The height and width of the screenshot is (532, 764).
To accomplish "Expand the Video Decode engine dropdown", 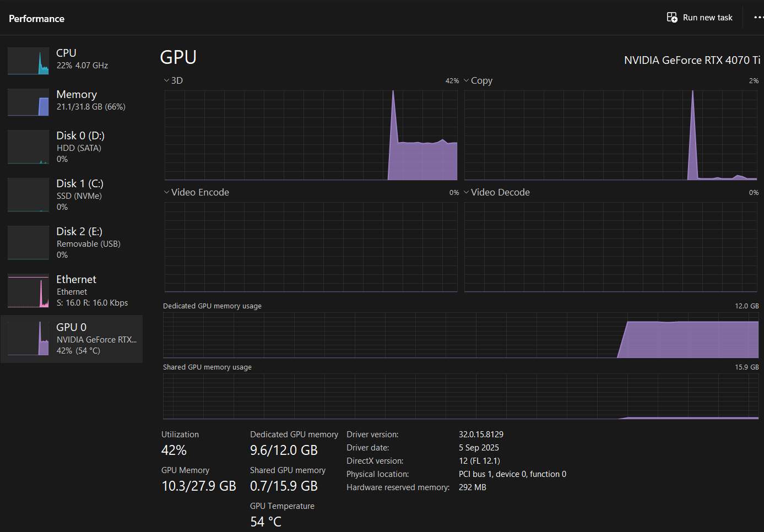I will (467, 192).
